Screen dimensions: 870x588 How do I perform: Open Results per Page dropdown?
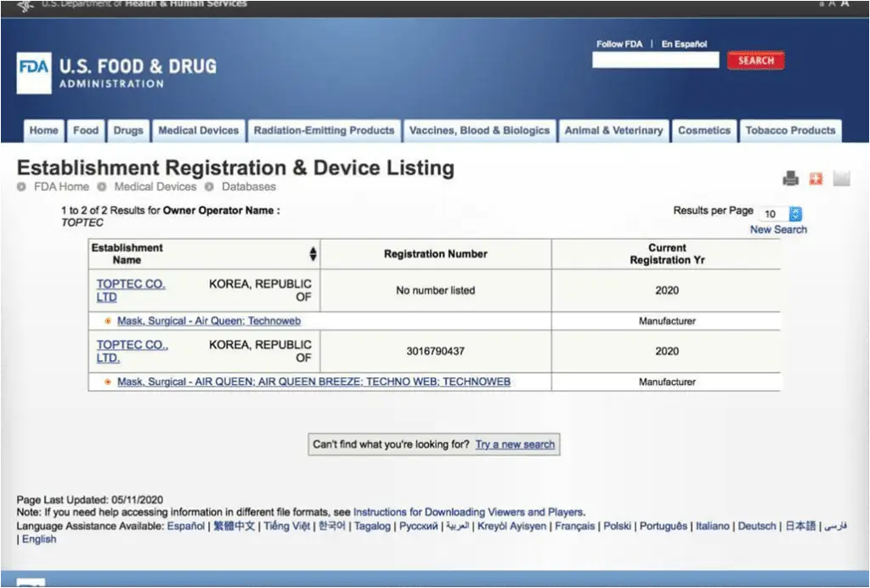(782, 213)
